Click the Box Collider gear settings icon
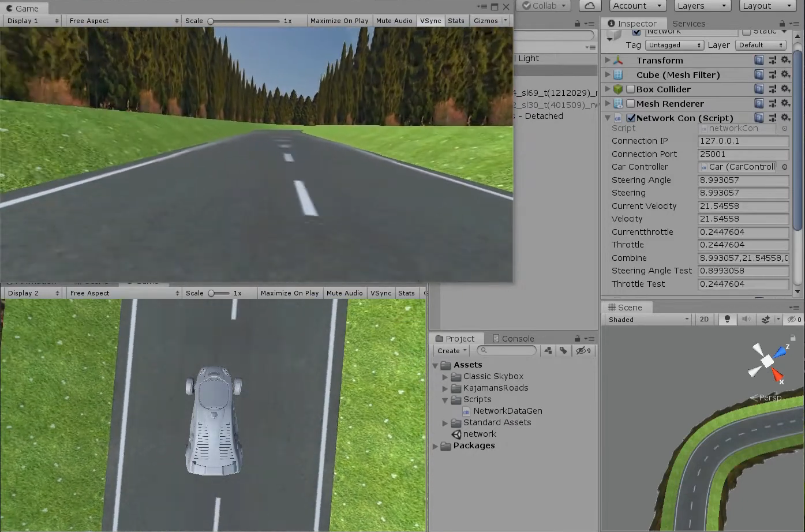The height and width of the screenshot is (532, 805). pos(785,89)
